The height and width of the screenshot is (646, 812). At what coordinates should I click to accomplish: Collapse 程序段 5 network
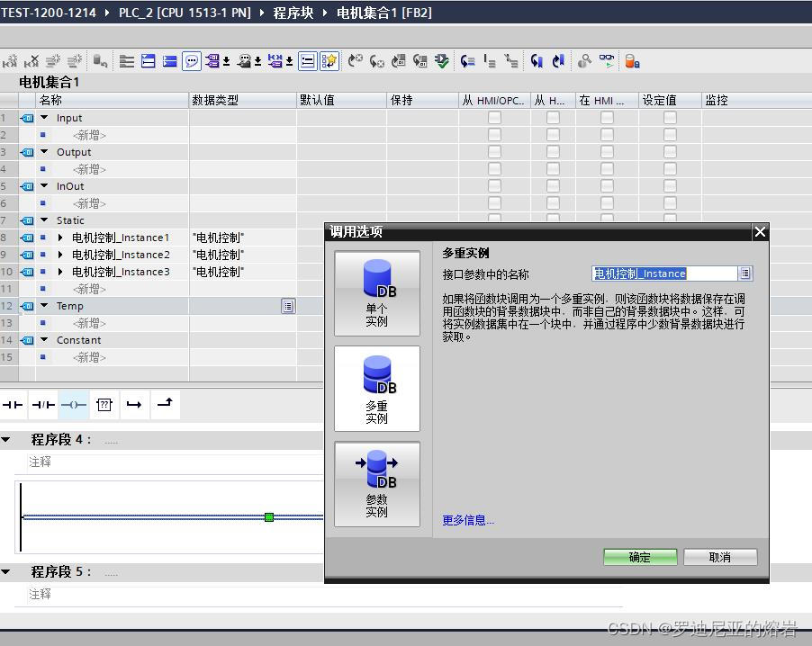(x=6, y=572)
